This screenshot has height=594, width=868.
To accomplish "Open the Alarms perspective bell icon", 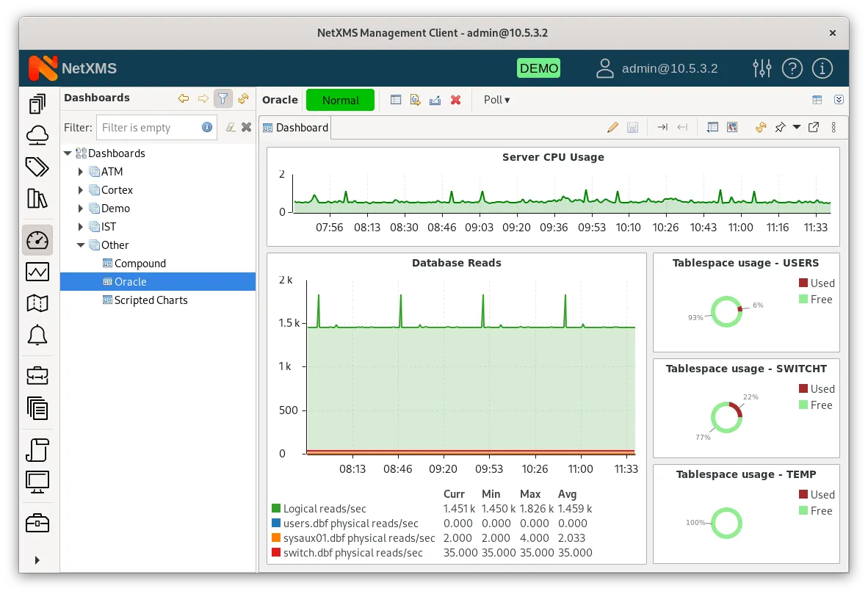I will pyautogui.click(x=37, y=335).
